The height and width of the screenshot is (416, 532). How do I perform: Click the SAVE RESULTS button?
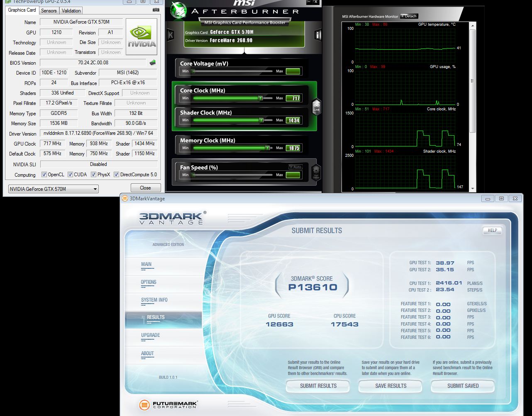(x=390, y=386)
